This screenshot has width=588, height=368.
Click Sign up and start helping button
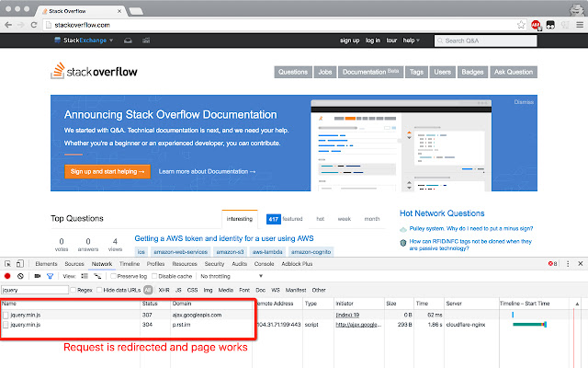coord(107,171)
